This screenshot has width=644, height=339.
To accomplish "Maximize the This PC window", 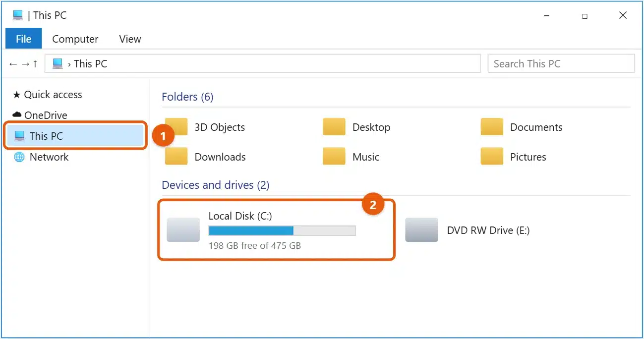I will [x=585, y=16].
